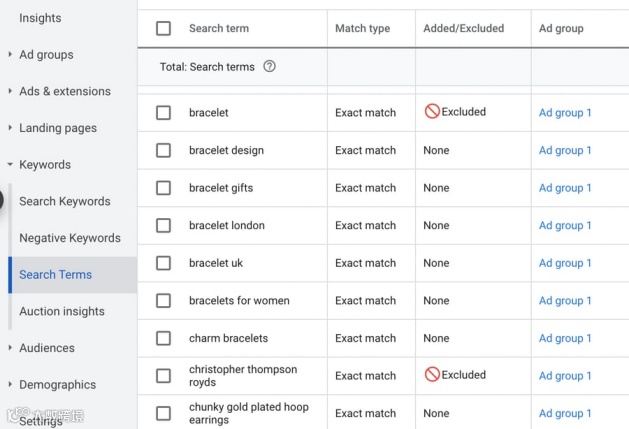629x429 pixels.
Task: Check the box for the bracelet design row
Action: pos(163,151)
